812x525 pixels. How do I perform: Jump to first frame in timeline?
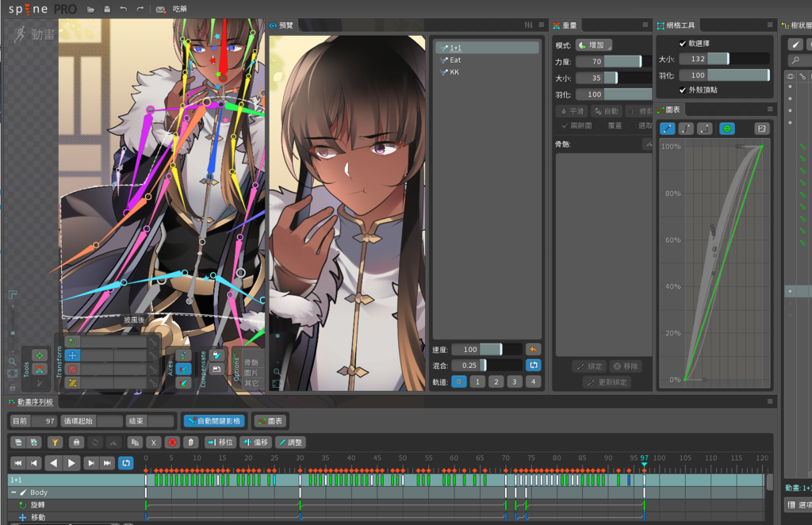click(x=18, y=463)
